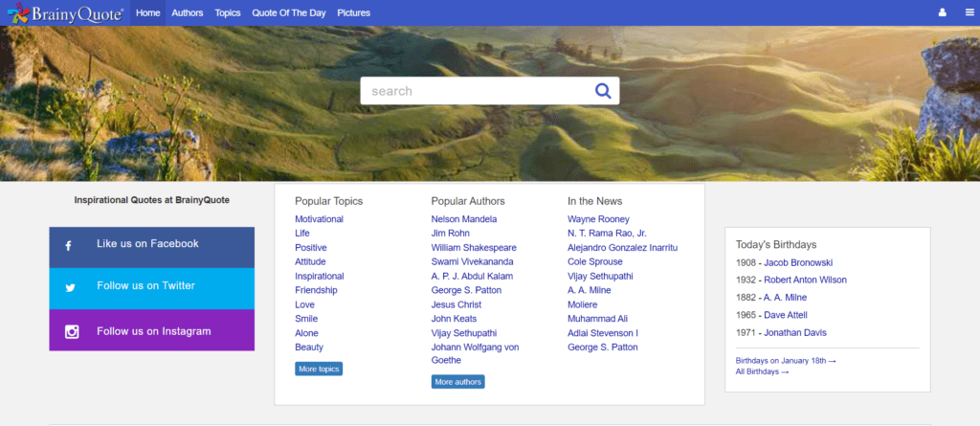Viewport: 980px width, 426px height.
Task: Open A. P. J. Abdul Kalam page
Action: (472, 276)
